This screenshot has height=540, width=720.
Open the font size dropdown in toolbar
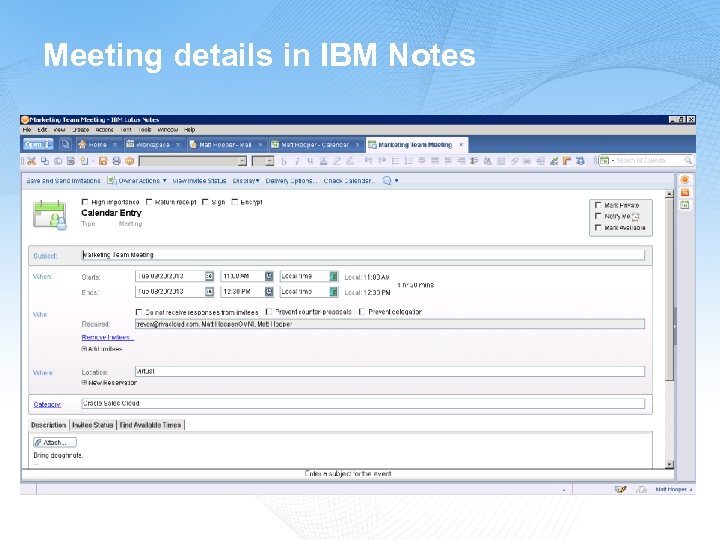270,161
